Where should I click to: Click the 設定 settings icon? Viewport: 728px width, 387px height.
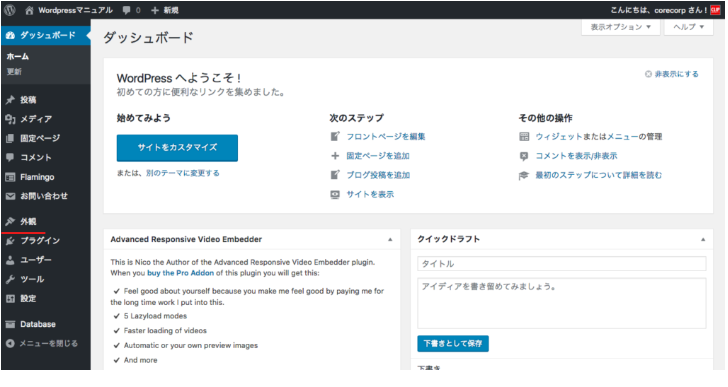point(10,298)
